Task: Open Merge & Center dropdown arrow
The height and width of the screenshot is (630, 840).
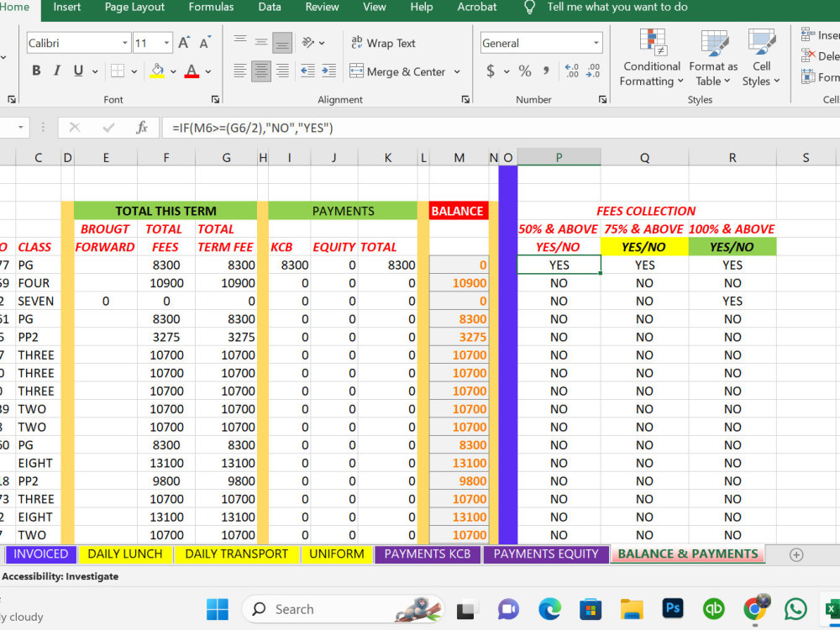Action: tap(457, 71)
